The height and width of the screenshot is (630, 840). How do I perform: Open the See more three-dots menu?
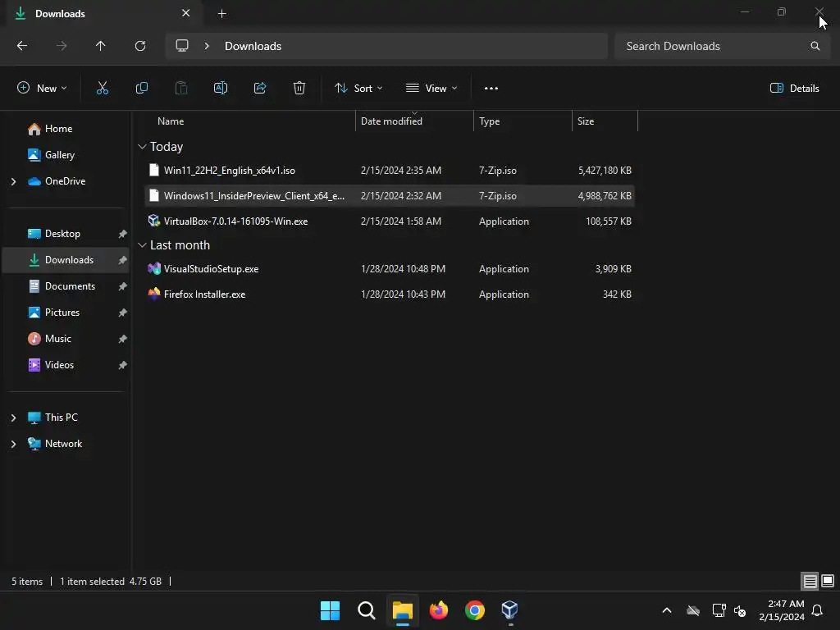tap(491, 89)
